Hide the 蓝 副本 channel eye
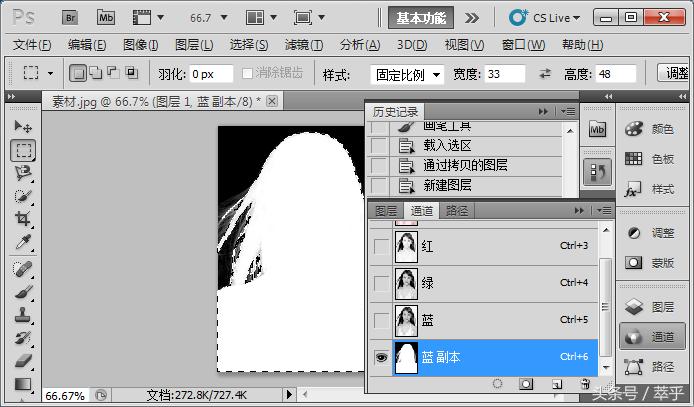Viewport: 694px width, 407px height. (381, 357)
